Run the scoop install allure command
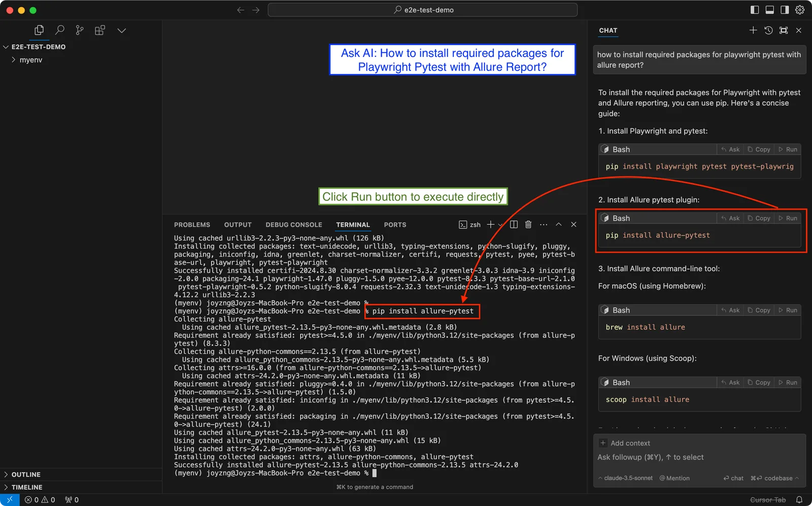This screenshot has height=506, width=812. (x=788, y=383)
